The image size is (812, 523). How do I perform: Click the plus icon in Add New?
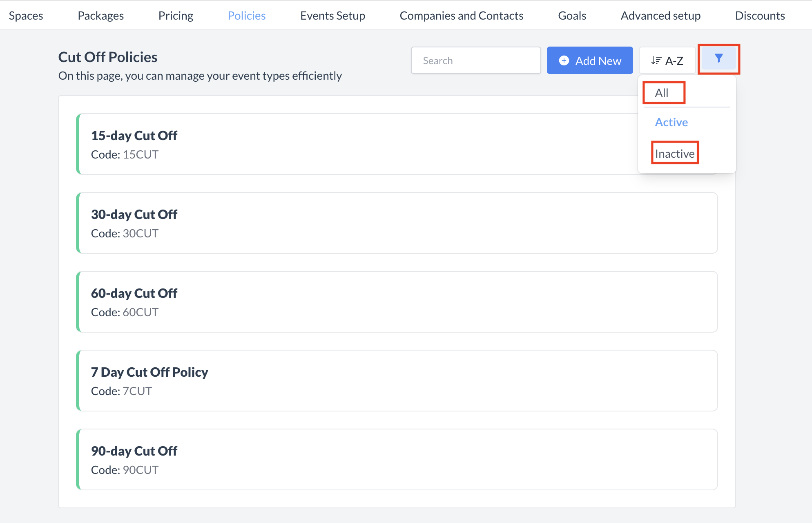pos(564,60)
